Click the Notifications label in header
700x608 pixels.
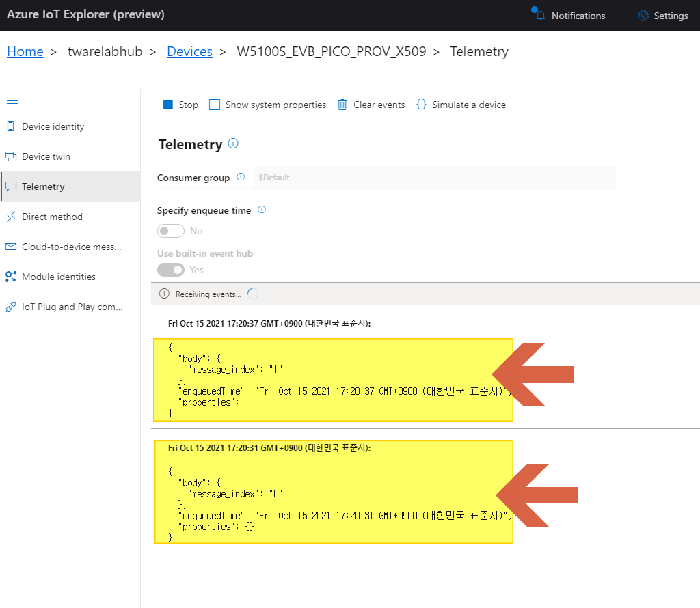point(578,16)
